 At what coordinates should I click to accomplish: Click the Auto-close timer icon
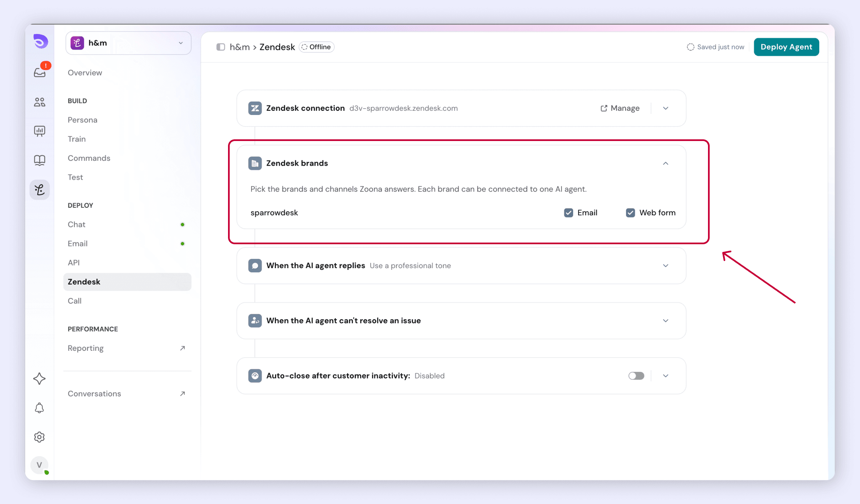tap(255, 376)
